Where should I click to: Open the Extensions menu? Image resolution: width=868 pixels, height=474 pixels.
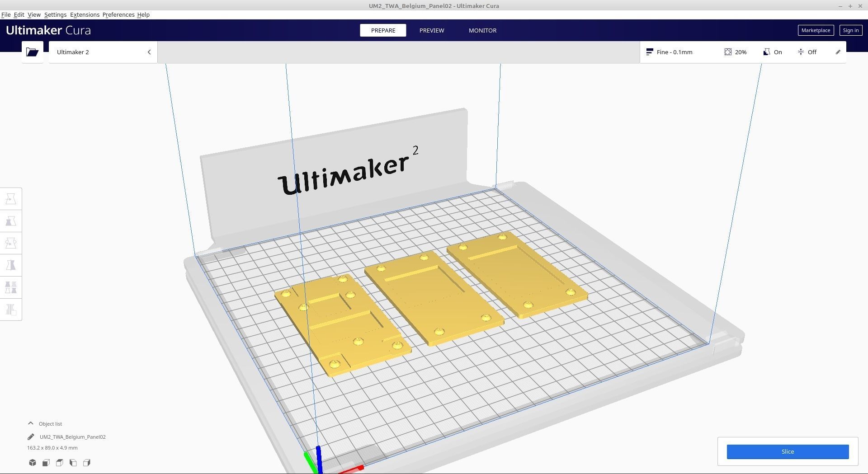(85, 15)
